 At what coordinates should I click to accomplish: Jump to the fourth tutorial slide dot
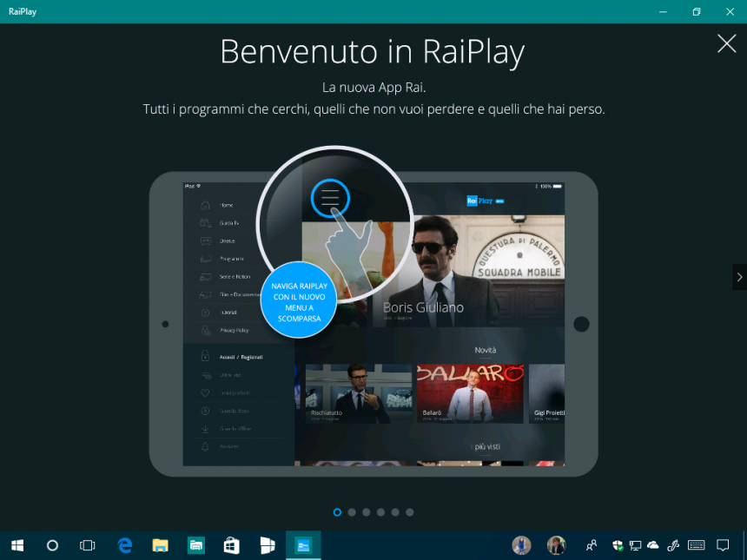tap(380, 512)
